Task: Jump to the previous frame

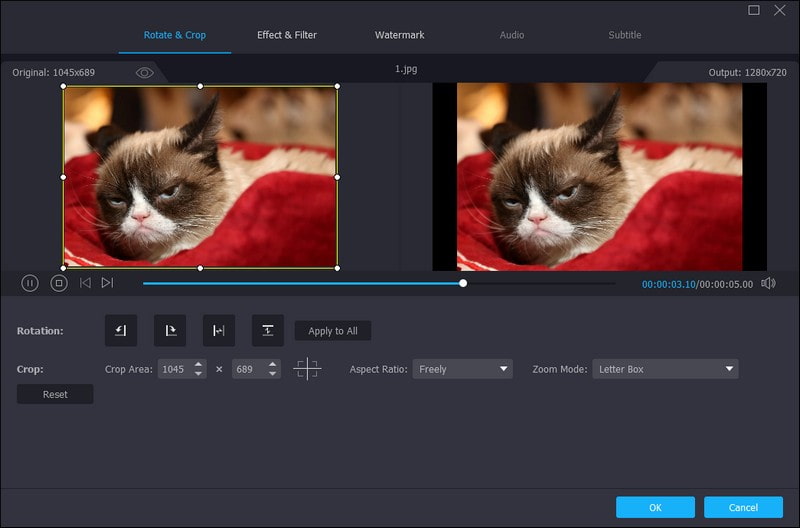Action: tap(85, 283)
